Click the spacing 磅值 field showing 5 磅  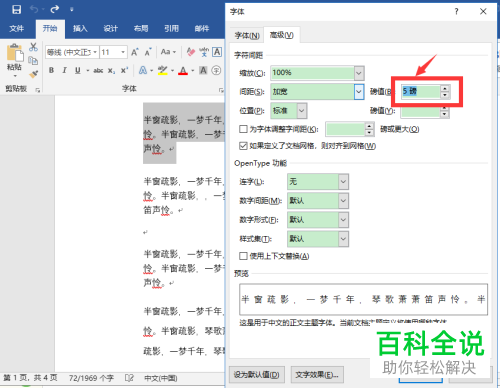[421, 91]
